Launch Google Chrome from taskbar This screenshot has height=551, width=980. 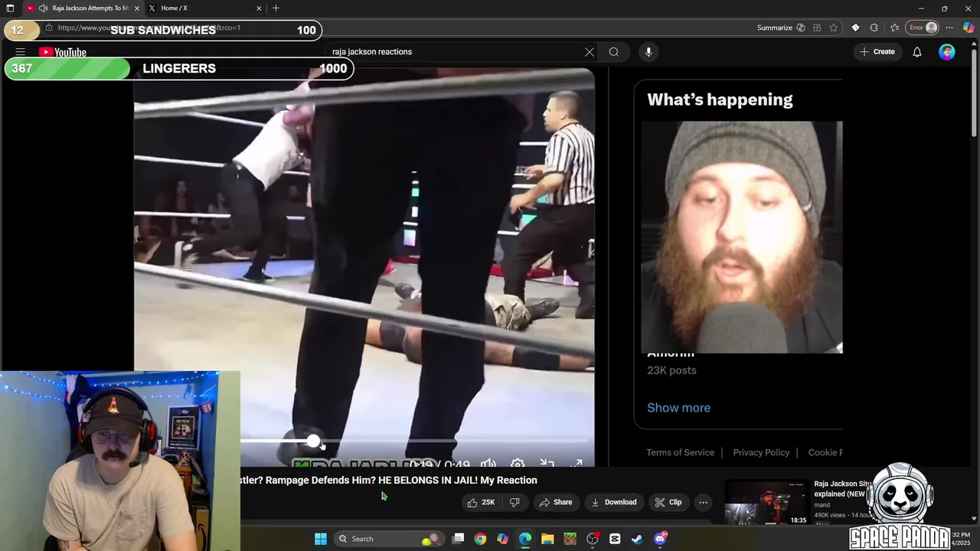(x=480, y=539)
